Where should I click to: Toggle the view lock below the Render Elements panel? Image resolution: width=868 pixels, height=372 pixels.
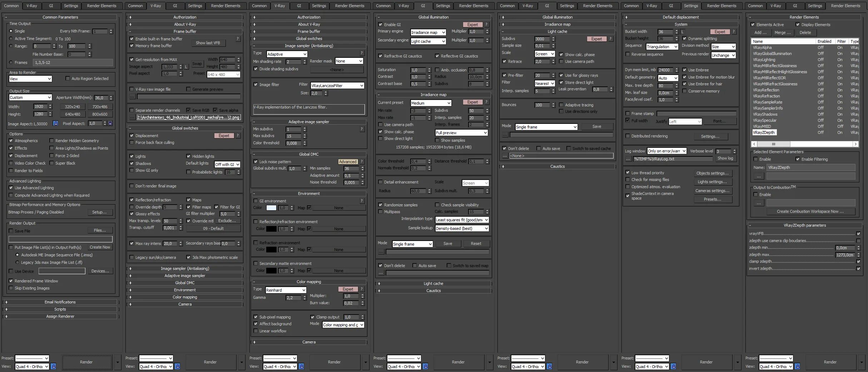tap(798, 366)
